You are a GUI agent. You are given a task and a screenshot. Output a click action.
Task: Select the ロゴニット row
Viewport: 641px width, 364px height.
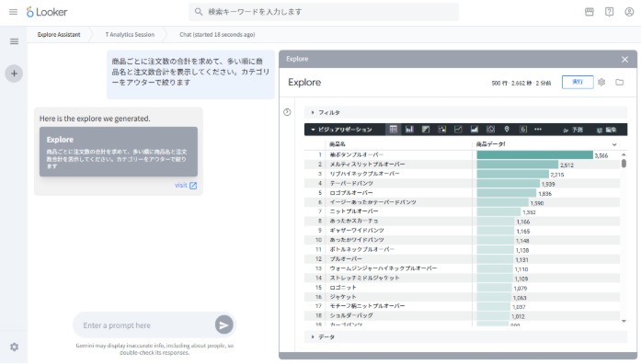tap(462, 287)
